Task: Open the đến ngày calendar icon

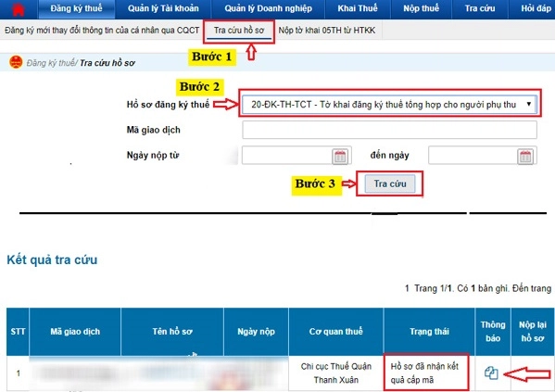Action: (x=525, y=157)
